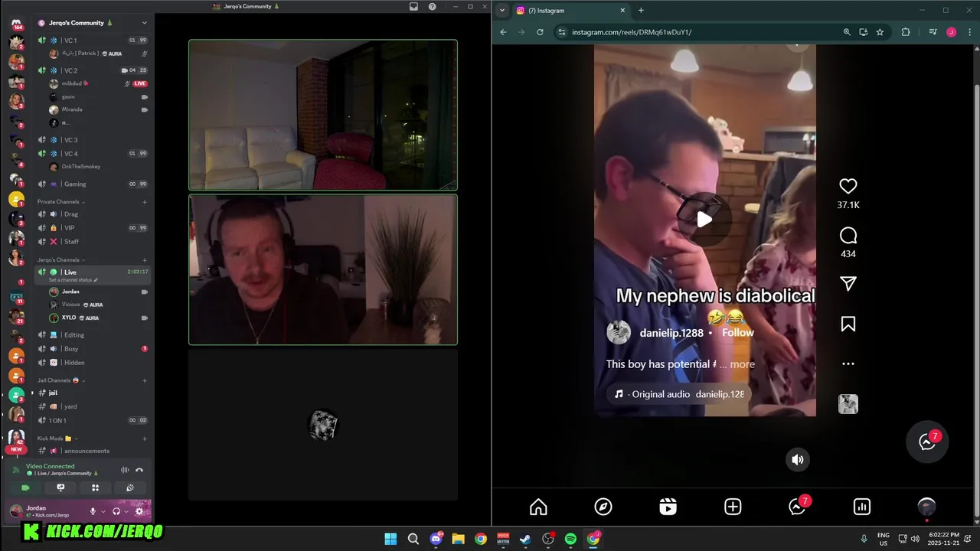Deafen Discord with headphones icon
The width and height of the screenshot is (980, 551).
(116, 511)
